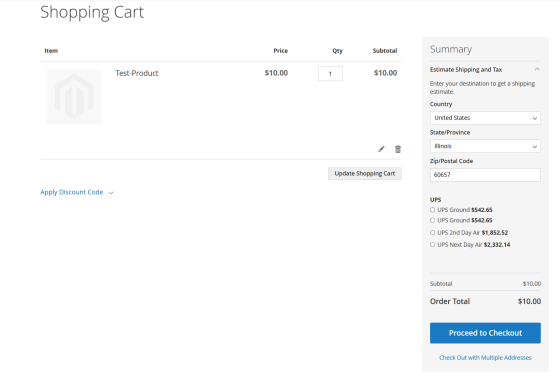The height and width of the screenshot is (377, 560).
Task: Click the Summary heading
Action: click(451, 49)
